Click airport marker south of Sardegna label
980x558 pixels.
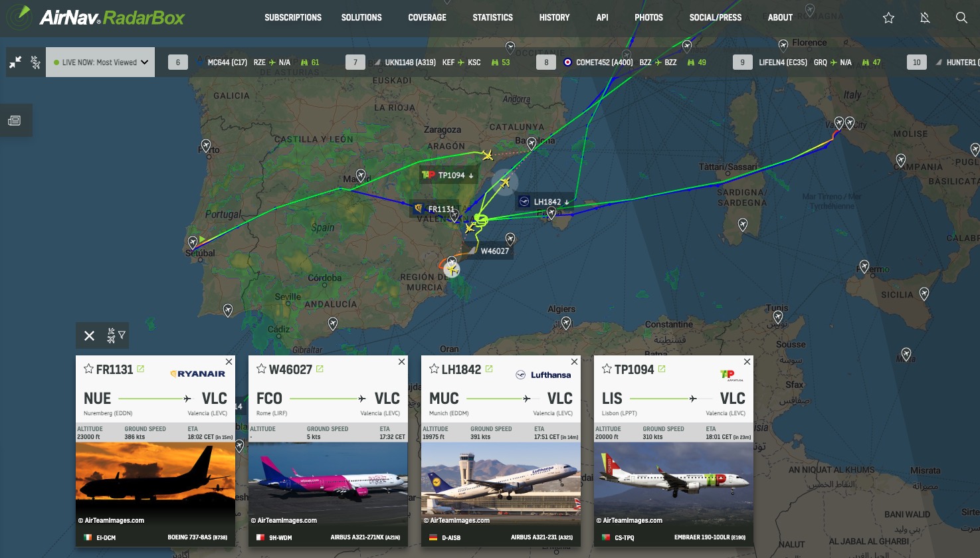[743, 225]
